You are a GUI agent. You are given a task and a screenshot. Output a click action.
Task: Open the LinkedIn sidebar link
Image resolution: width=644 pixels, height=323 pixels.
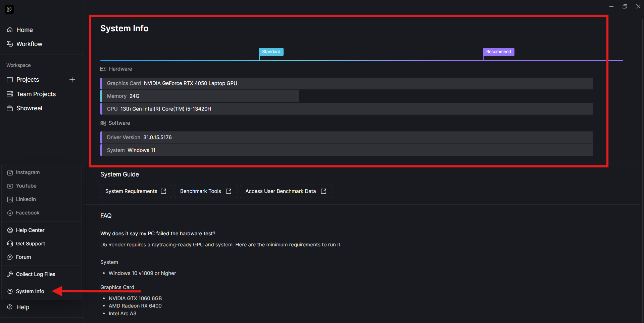pos(26,199)
